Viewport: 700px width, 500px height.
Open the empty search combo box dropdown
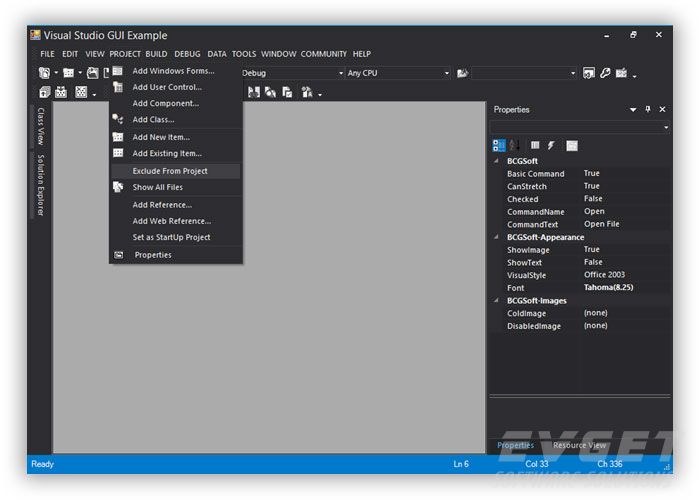click(x=573, y=73)
